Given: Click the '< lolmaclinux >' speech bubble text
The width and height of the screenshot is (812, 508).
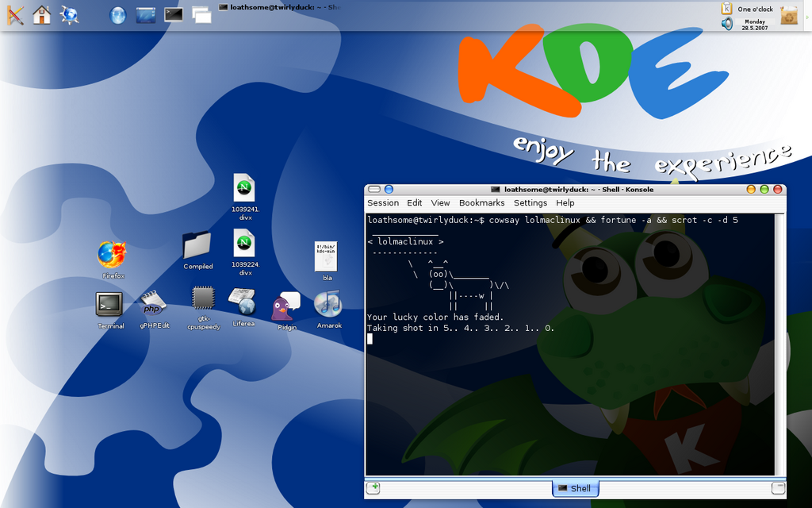Looking at the screenshot, I should [x=405, y=241].
